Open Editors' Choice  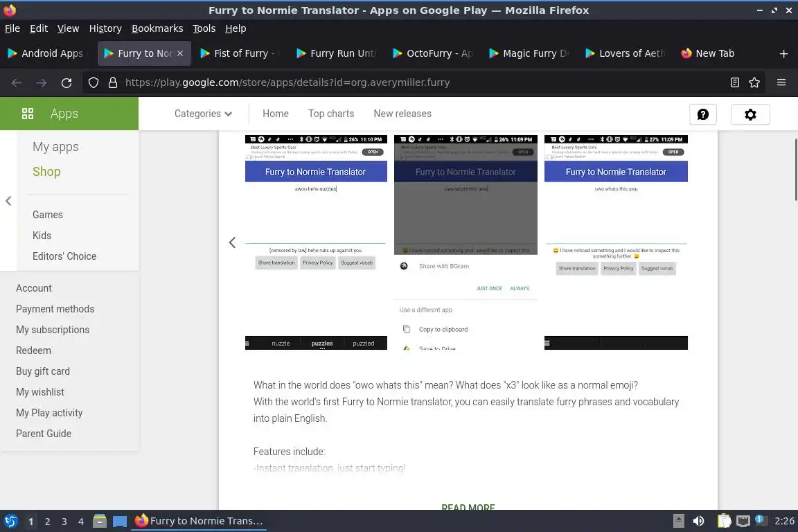[x=64, y=256]
